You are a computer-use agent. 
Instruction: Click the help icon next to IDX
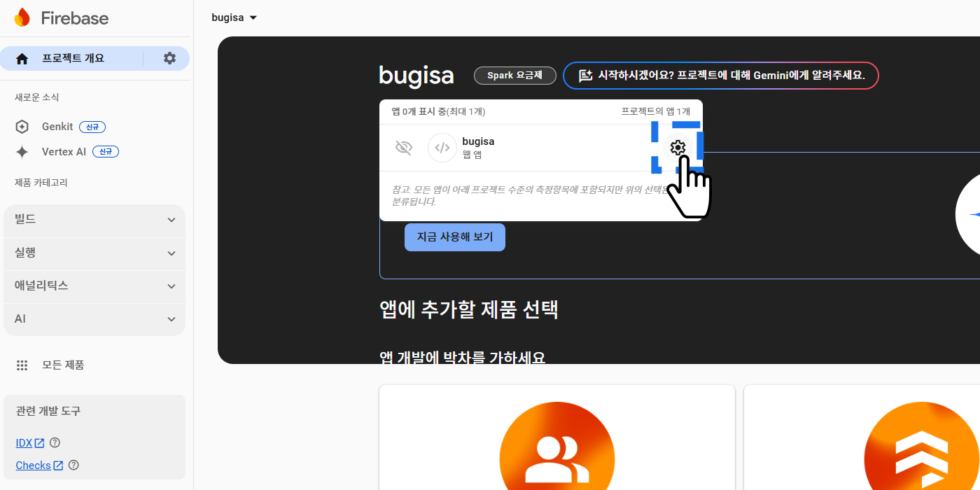point(55,442)
